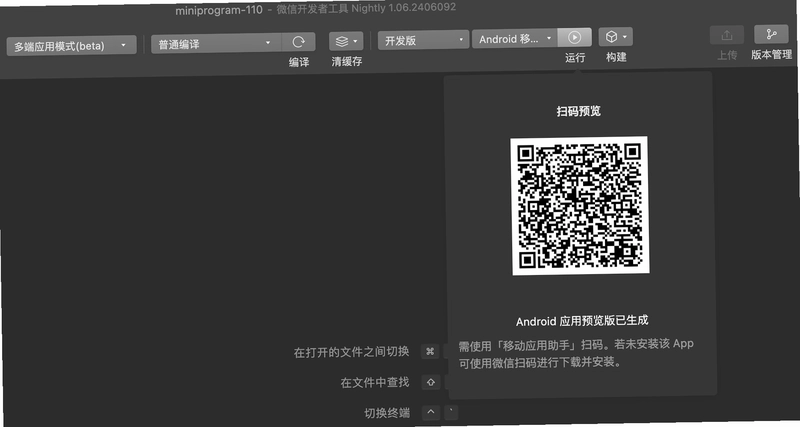Screen dimensions: 800x427
Task: Click the 在文件中查找 shortcut hint
Action: pyautogui.click(x=375, y=382)
